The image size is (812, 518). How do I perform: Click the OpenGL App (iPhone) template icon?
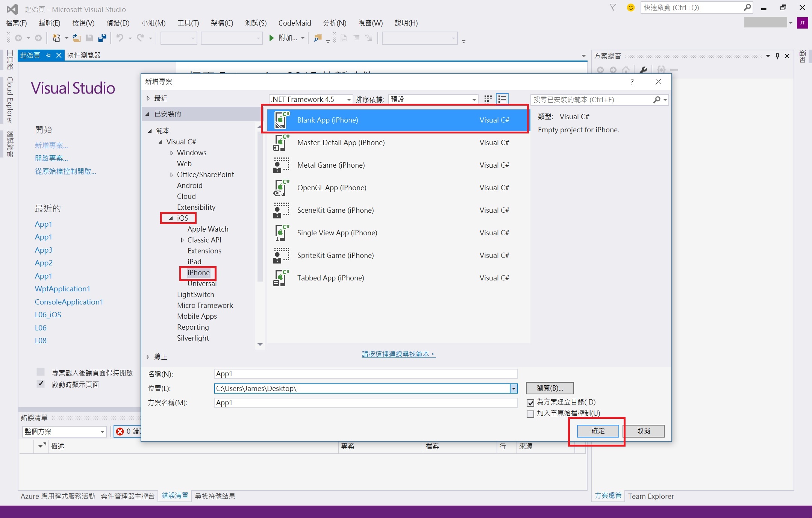click(x=282, y=188)
